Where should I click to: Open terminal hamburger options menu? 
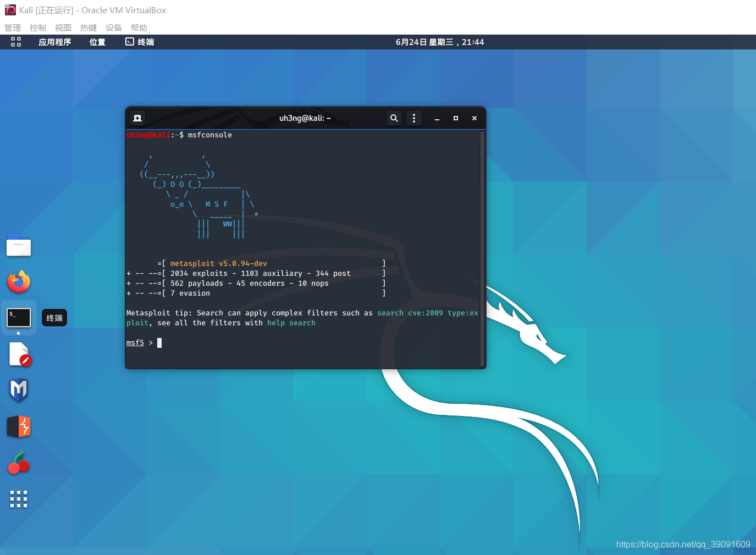pyautogui.click(x=414, y=118)
